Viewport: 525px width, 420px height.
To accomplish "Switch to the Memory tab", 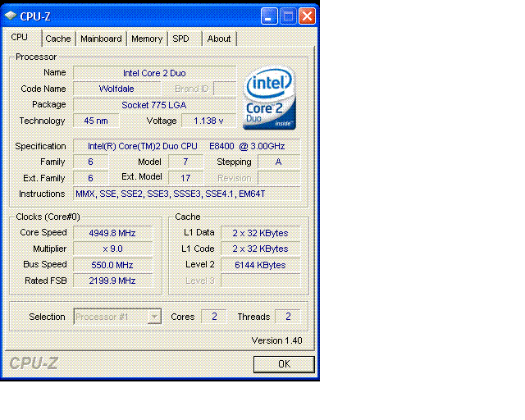I will tap(147, 39).
